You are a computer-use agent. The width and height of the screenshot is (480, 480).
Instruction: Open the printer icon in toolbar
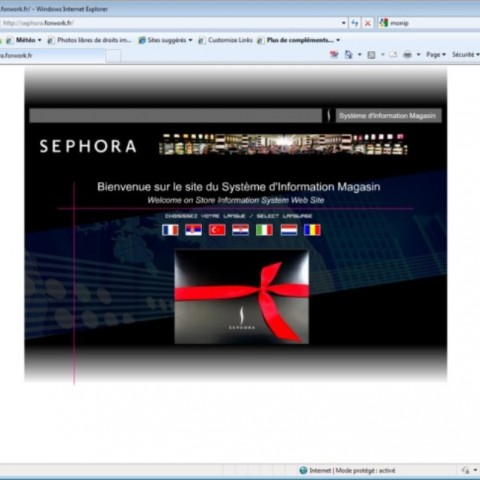tap(407, 55)
